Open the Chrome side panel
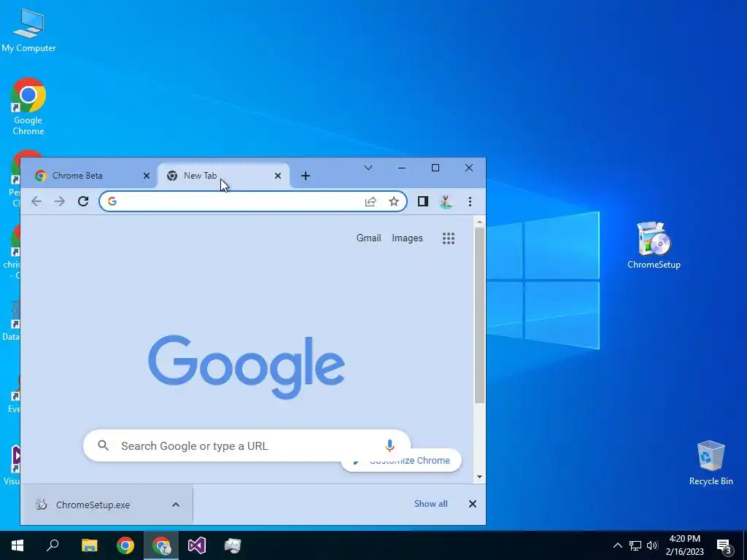Image resolution: width=747 pixels, height=560 pixels. tap(423, 201)
